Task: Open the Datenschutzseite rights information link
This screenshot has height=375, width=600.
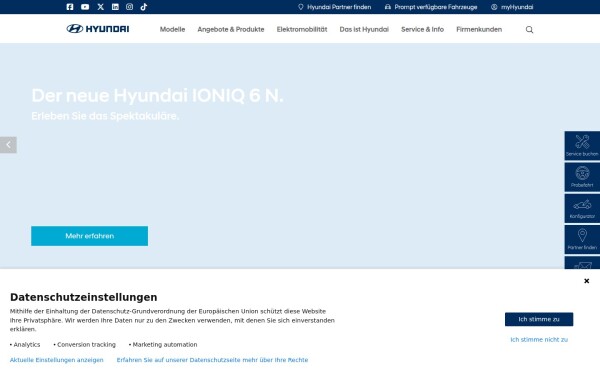Action: 212,360
